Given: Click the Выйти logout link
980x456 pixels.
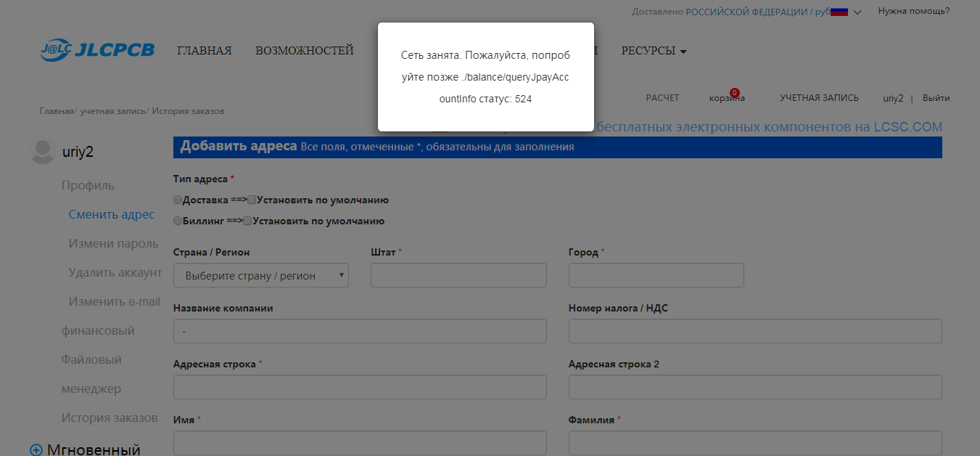Looking at the screenshot, I should click(936, 98).
